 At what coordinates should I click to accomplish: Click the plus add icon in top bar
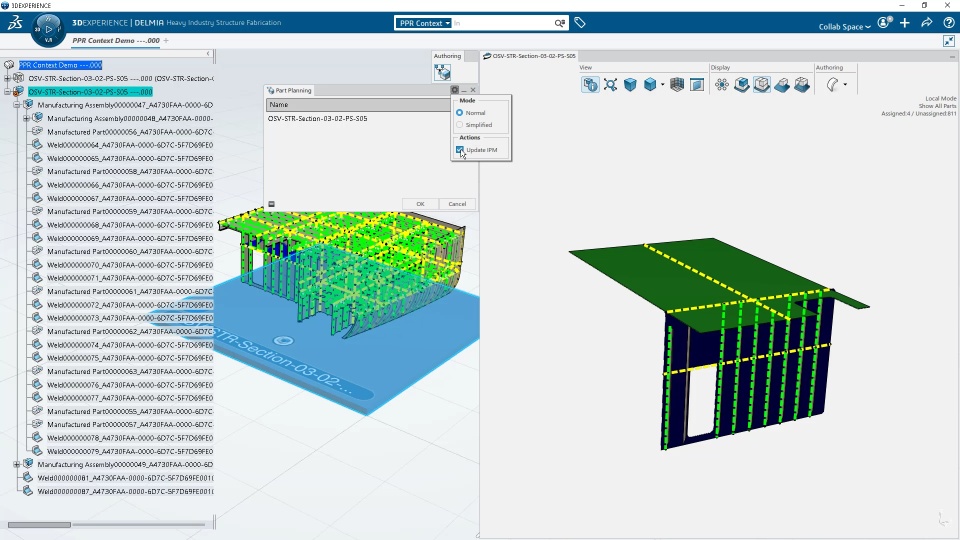[905, 23]
